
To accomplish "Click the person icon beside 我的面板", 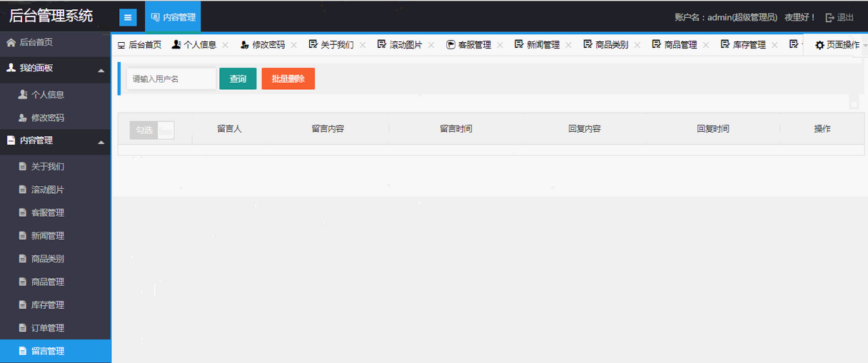I will (11, 68).
